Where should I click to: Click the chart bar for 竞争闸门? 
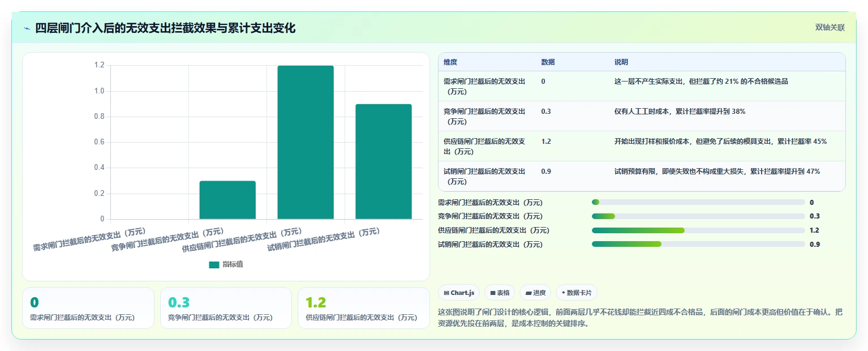click(227, 200)
